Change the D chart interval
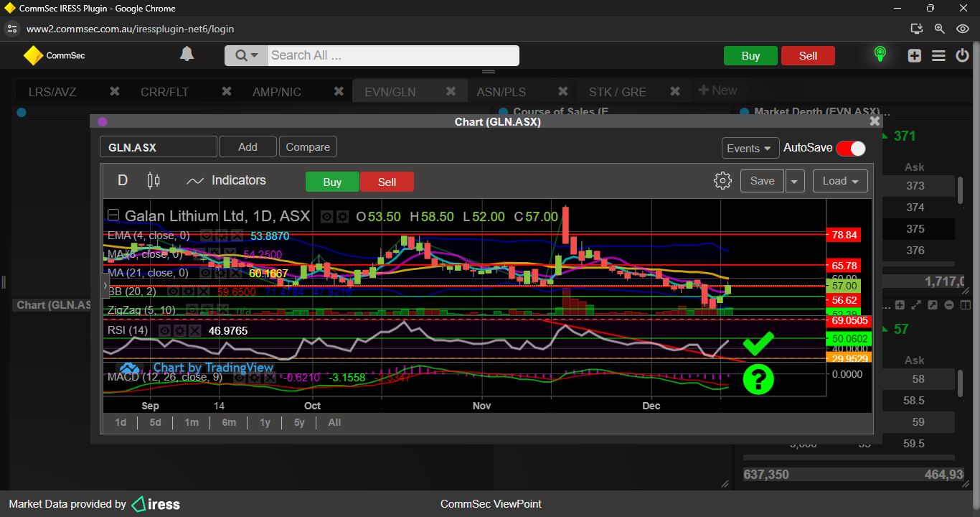The image size is (980, 517). point(123,180)
